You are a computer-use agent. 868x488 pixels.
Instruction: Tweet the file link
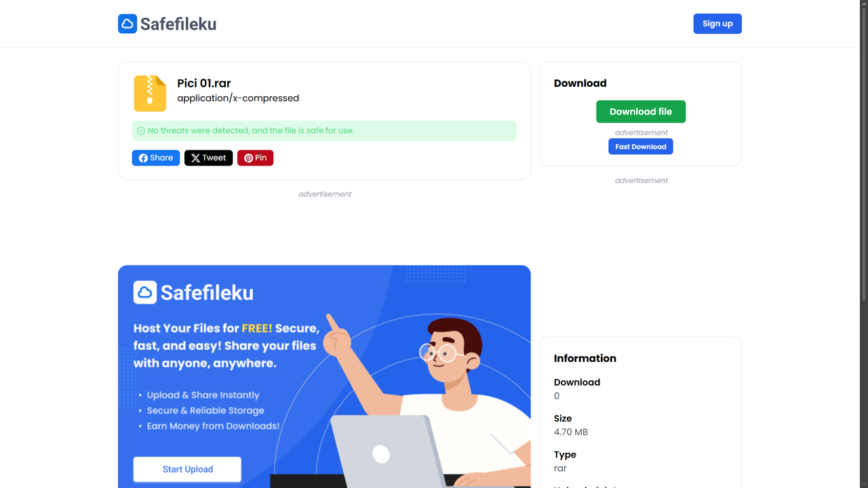tap(209, 158)
